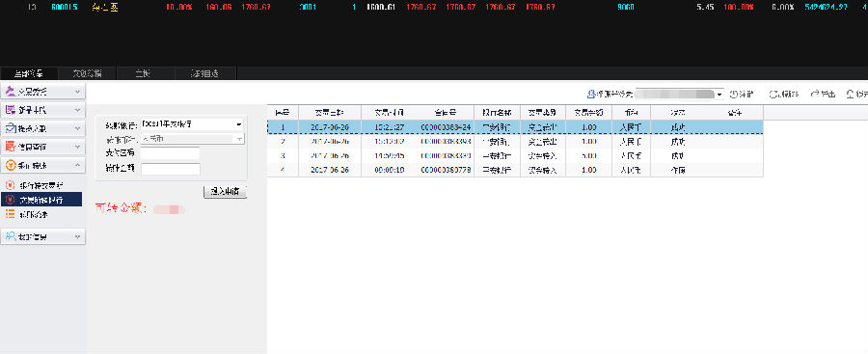The height and width of the screenshot is (354, 868).
Task: Click the export arrow icon in toolbar
Action: 815,95
